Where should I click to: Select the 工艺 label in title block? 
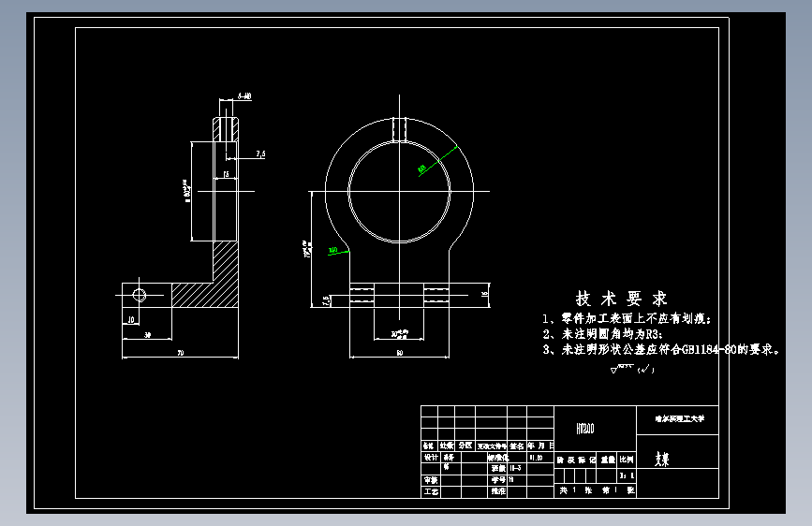click(x=431, y=491)
